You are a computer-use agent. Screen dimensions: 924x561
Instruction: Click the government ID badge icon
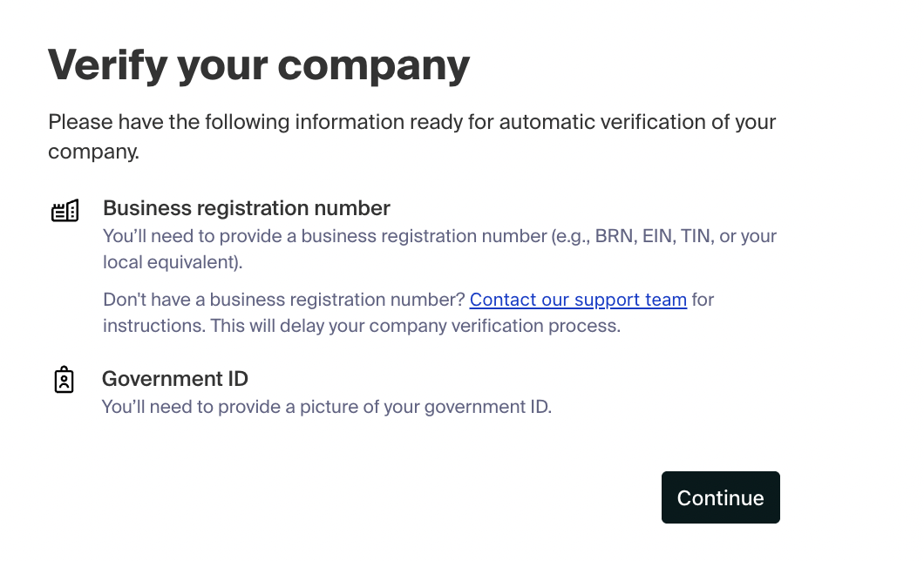pyautogui.click(x=64, y=380)
